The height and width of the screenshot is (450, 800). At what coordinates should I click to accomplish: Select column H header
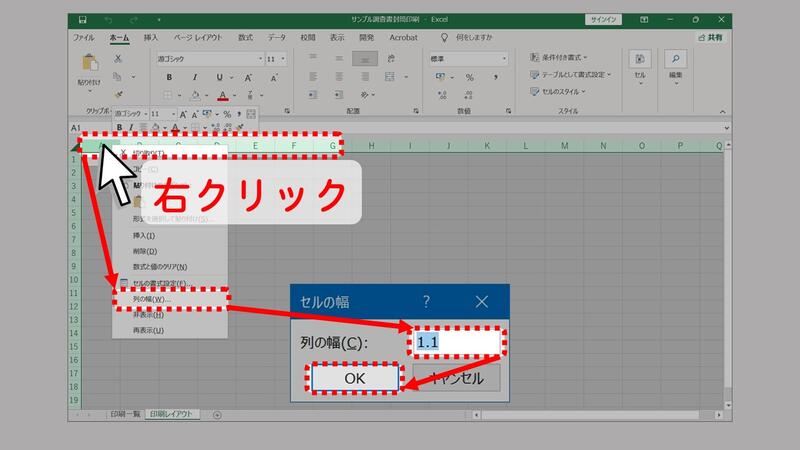point(371,146)
